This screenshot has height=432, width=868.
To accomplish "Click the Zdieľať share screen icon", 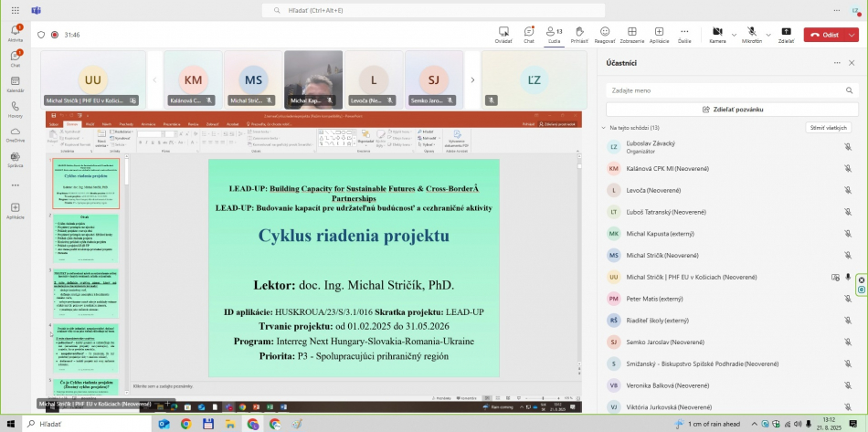I will click(x=786, y=34).
